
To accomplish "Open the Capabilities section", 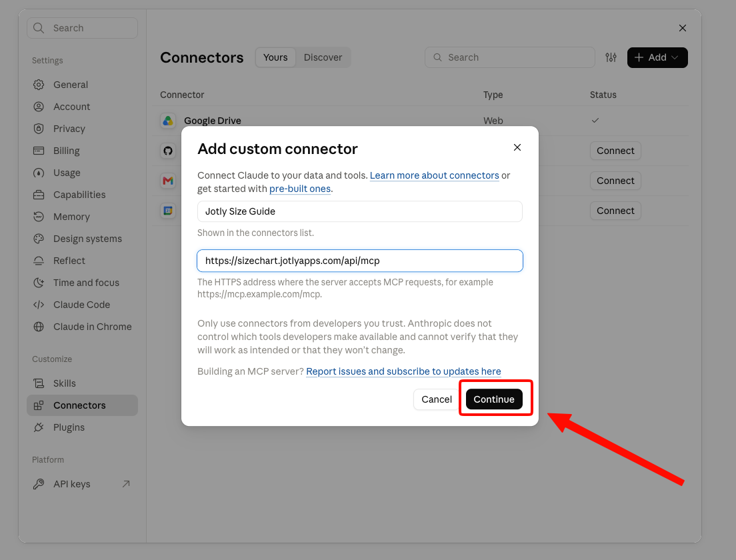I will click(82, 195).
